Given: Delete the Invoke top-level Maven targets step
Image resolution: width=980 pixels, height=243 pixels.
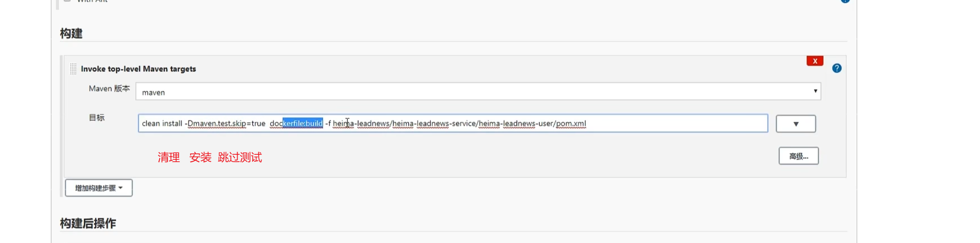Looking at the screenshot, I should coord(814,61).
